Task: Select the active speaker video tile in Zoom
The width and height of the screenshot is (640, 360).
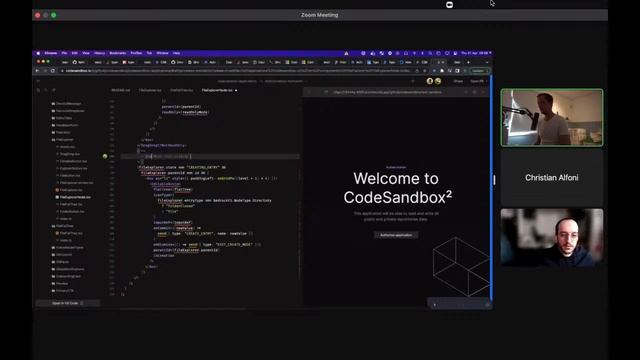Action: pos(552,118)
